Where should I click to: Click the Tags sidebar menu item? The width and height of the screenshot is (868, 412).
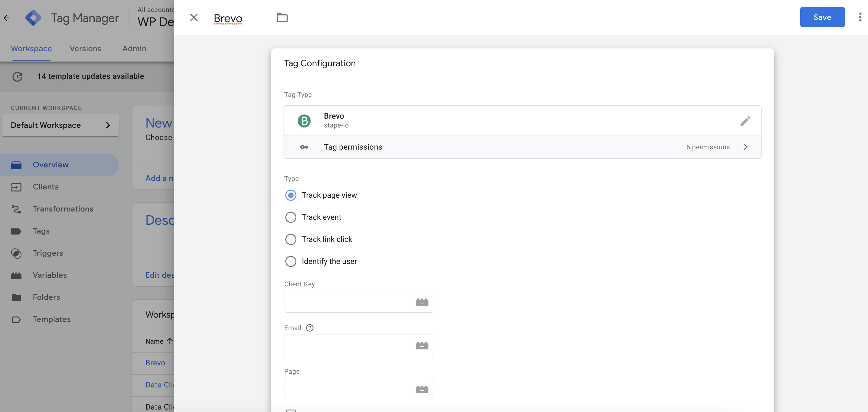click(41, 231)
